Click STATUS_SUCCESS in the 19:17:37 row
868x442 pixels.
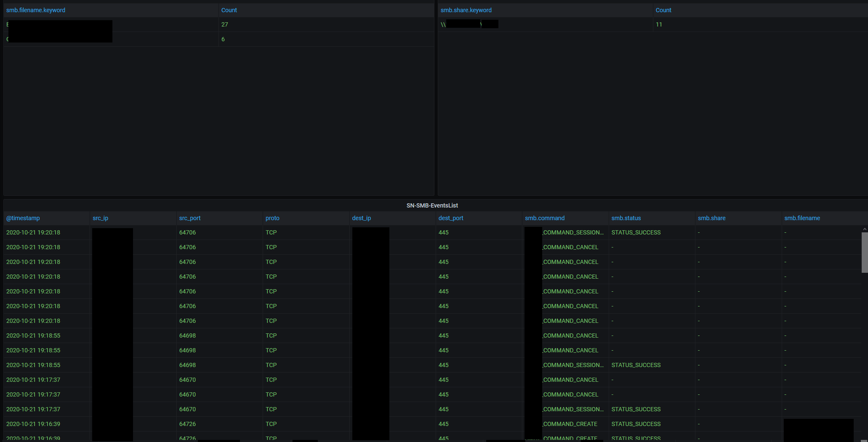[636, 409]
